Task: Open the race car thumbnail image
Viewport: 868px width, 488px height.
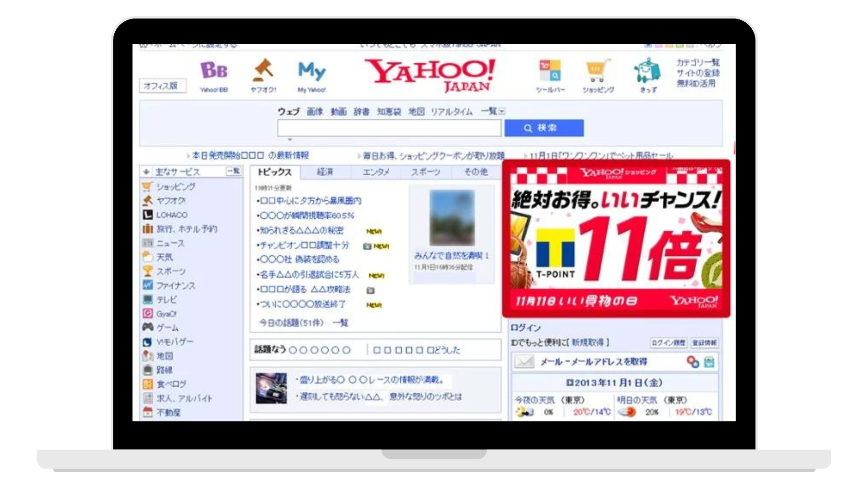Action: point(271,388)
